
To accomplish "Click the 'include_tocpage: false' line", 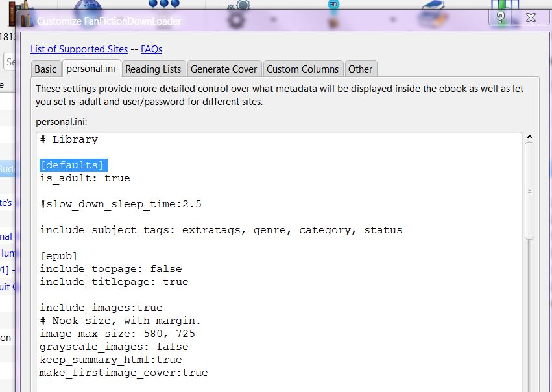I will pos(110,269).
